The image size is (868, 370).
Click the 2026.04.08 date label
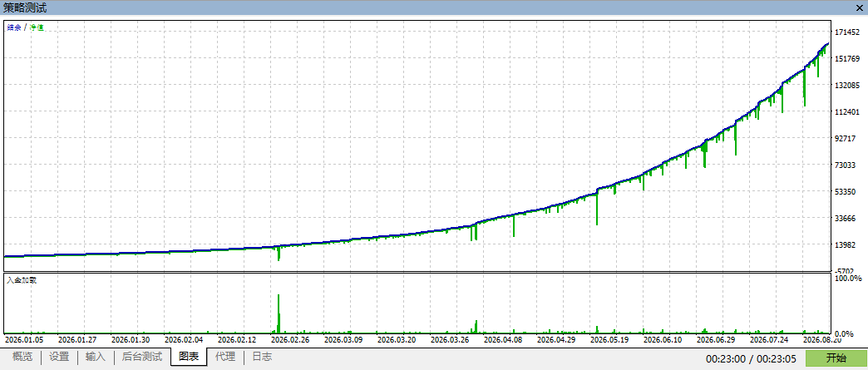(x=503, y=340)
